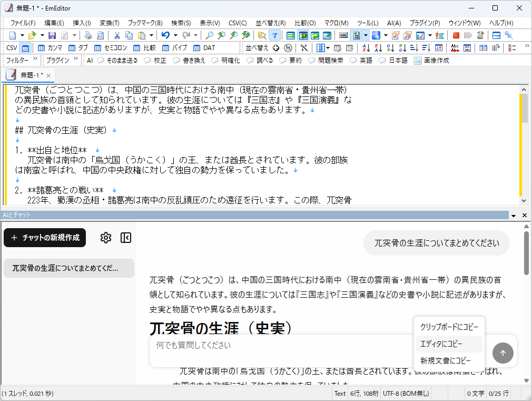Choose 新規文書にコピー option
The width and height of the screenshot is (532, 401).
(449, 361)
